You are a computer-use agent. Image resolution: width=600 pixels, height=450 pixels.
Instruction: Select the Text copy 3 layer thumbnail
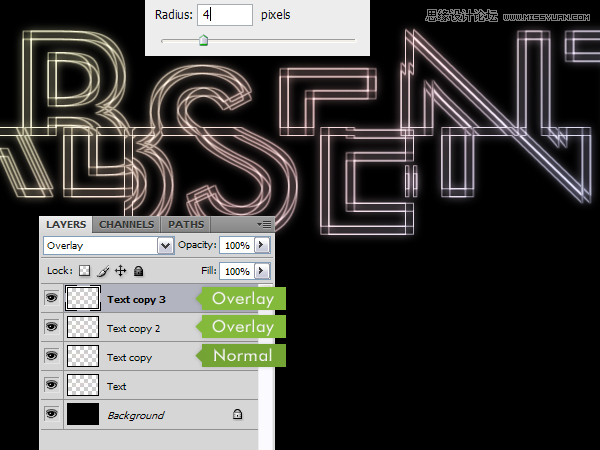[82, 298]
